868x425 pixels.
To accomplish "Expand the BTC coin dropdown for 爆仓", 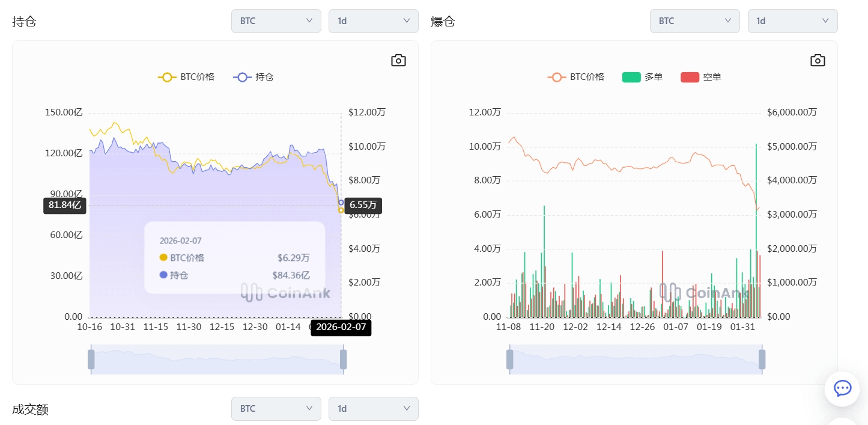I will coord(694,21).
